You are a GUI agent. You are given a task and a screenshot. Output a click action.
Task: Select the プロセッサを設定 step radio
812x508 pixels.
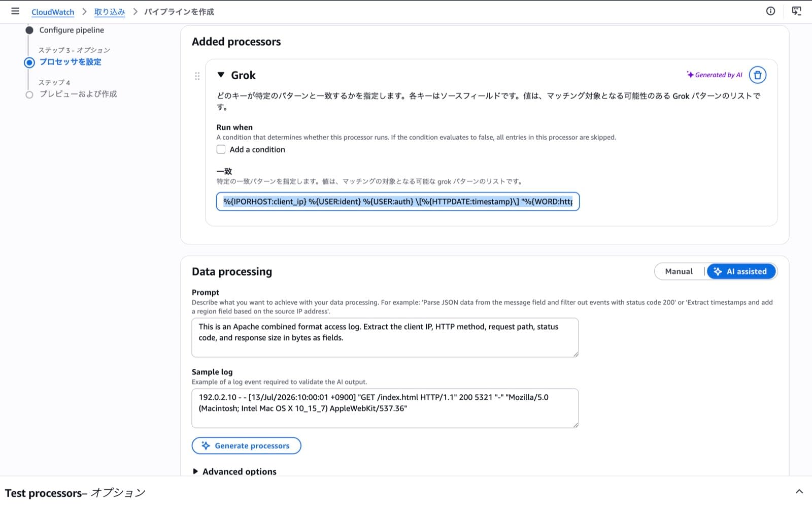(29, 62)
